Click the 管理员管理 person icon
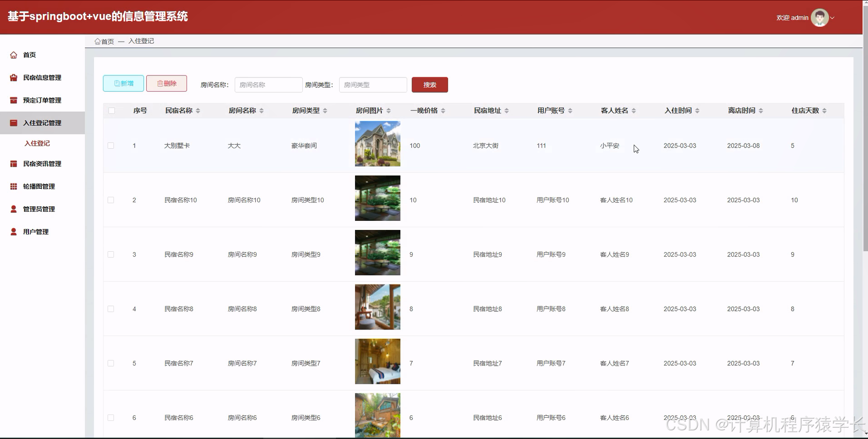The width and height of the screenshot is (868, 439). tap(13, 209)
